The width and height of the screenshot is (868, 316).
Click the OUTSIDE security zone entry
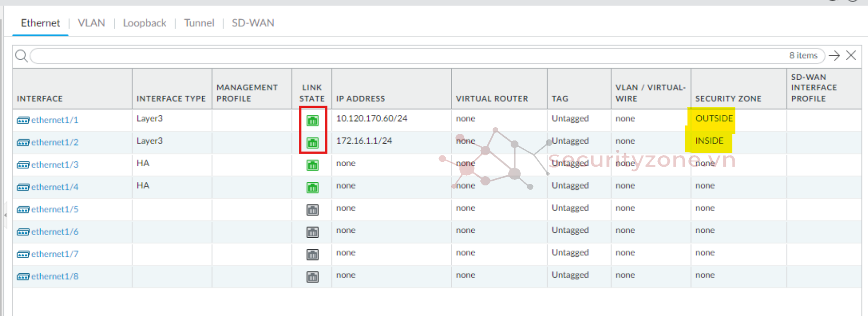point(714,119)
